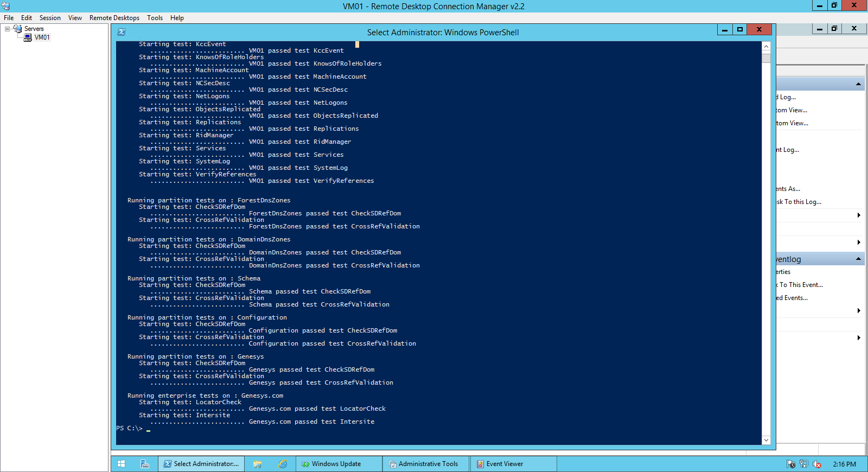Click 'ed Events...' in Event Viewer
The image size is (868, 472).
792,298
